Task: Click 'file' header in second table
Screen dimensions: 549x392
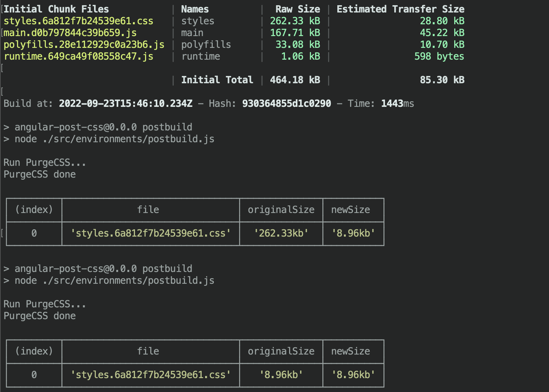Action: tap(148, 351)
